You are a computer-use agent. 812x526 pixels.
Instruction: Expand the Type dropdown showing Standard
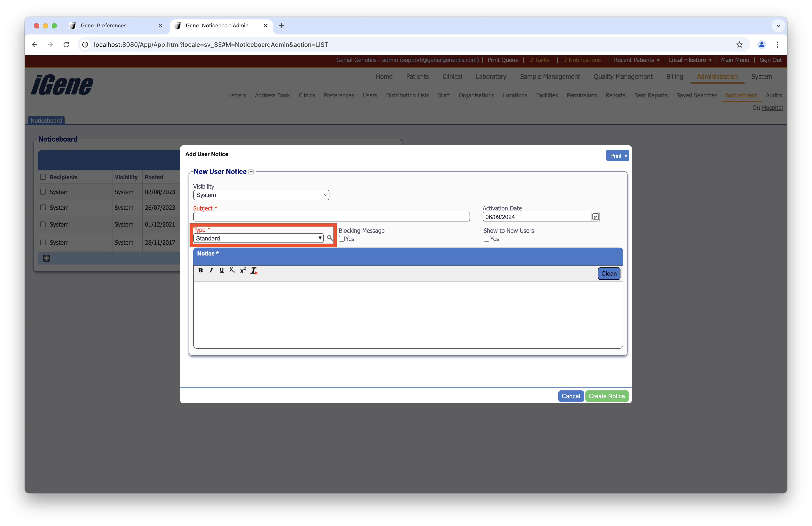pyautogui.click(x=258, y=238)
